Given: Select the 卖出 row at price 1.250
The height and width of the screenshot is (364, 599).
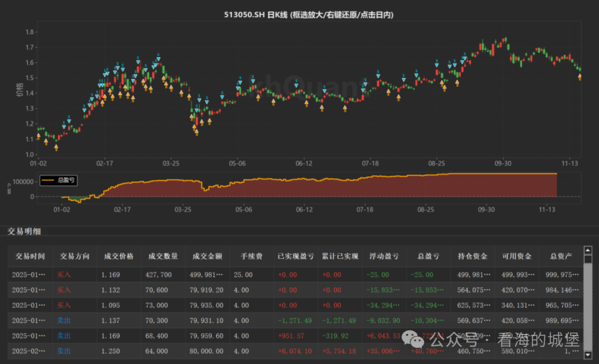Looking at the screenshot, I should coord(295,351).
